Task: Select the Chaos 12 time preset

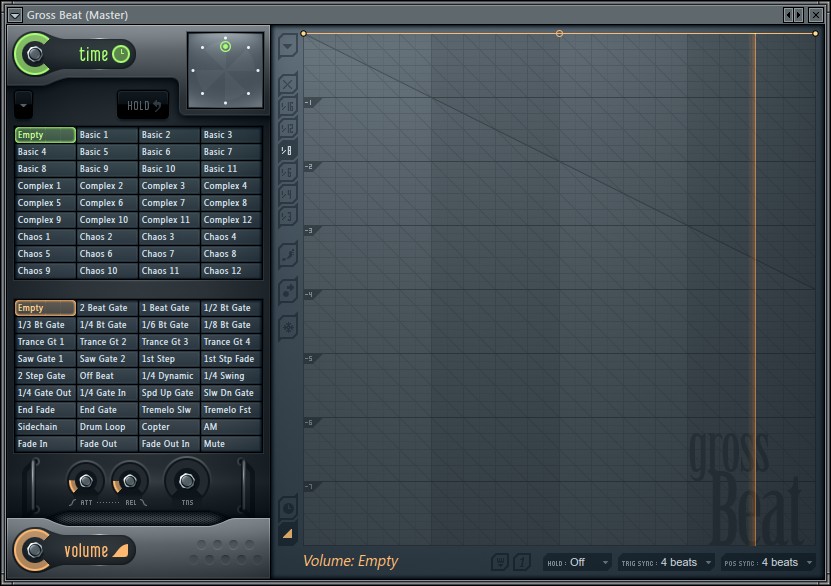Action: pos(231,271)
